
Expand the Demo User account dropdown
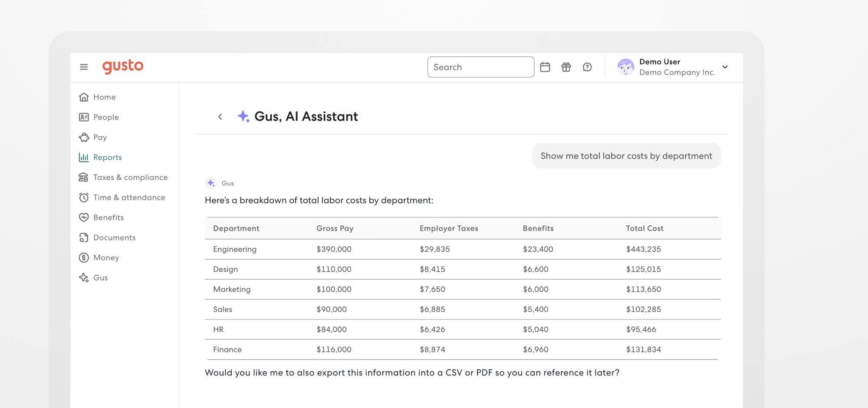(x=725, y=67)
